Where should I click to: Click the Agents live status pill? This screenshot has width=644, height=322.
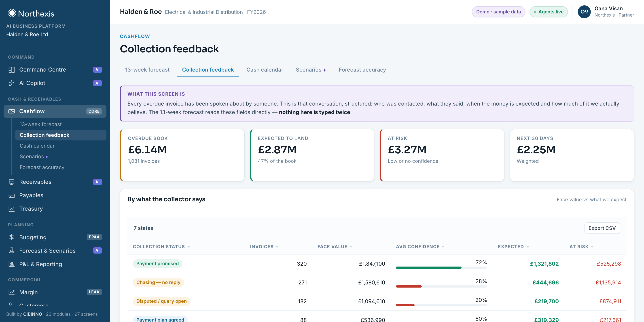[549, 12]
